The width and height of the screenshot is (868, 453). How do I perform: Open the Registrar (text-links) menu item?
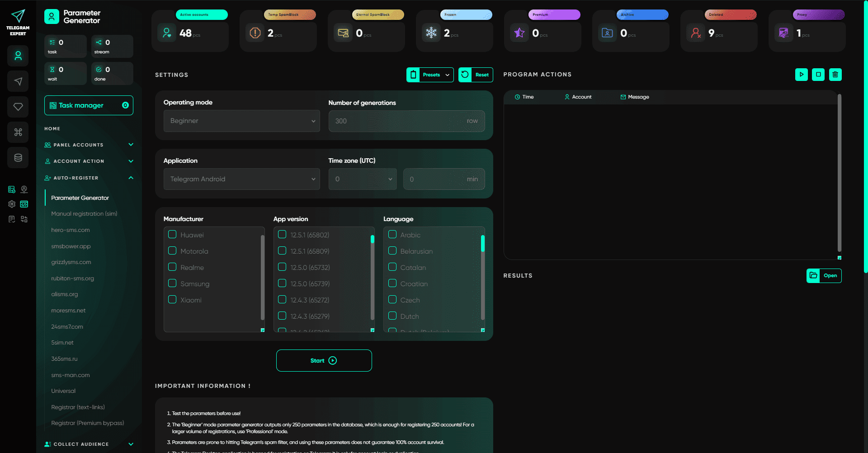tap(78, 407)
